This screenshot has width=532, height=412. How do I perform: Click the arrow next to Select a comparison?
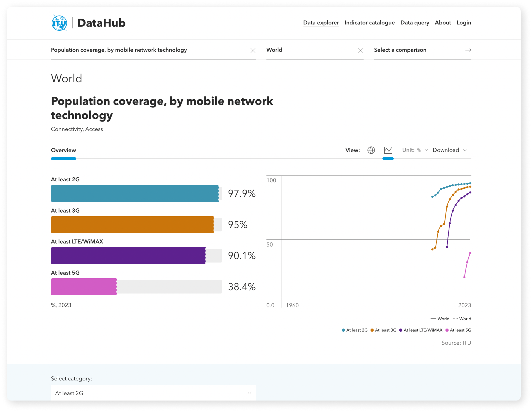(x=468, y=50)
